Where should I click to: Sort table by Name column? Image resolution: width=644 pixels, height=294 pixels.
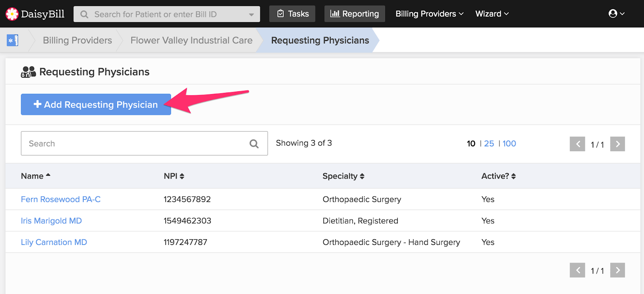(35, 176)
